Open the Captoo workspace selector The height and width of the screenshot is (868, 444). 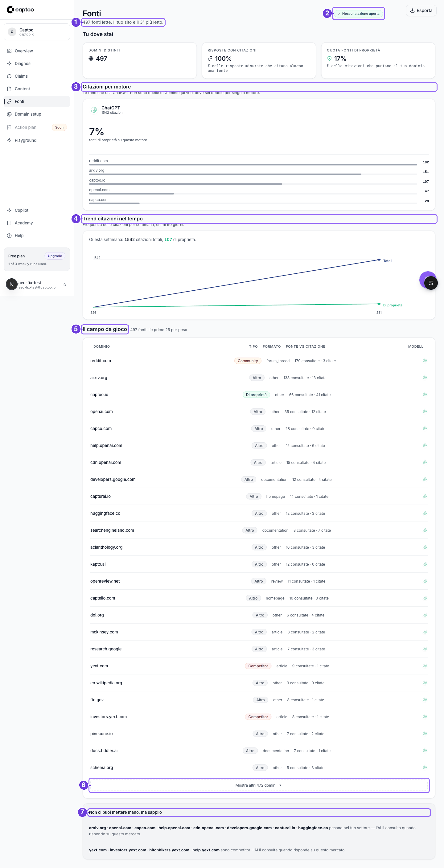(x=37, y=32)
